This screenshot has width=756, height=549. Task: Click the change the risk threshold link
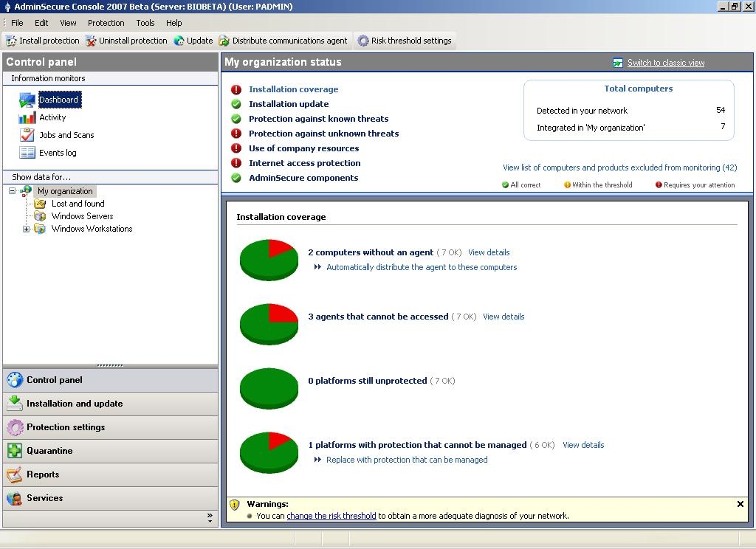pos(331,516)
